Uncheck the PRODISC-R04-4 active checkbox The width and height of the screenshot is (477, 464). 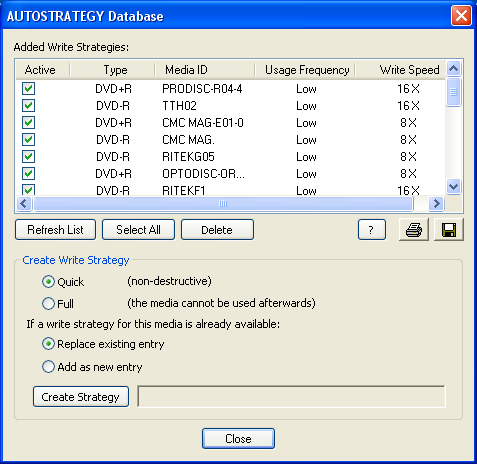28,89
